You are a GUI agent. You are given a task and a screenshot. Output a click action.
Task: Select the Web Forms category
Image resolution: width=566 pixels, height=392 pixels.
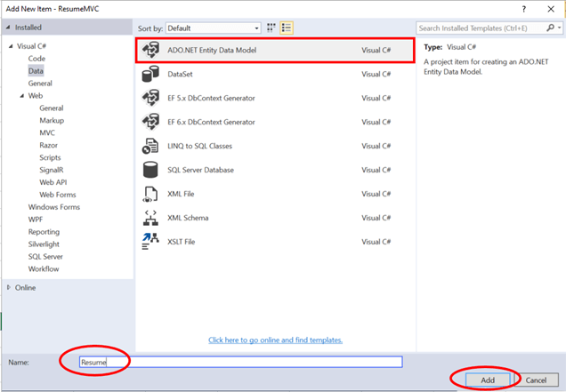58,195
